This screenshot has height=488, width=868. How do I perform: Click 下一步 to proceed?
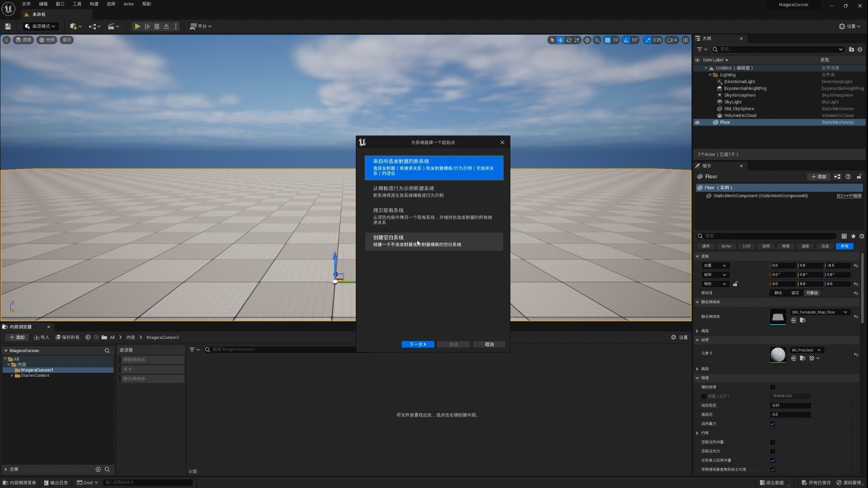coord(417,344)
